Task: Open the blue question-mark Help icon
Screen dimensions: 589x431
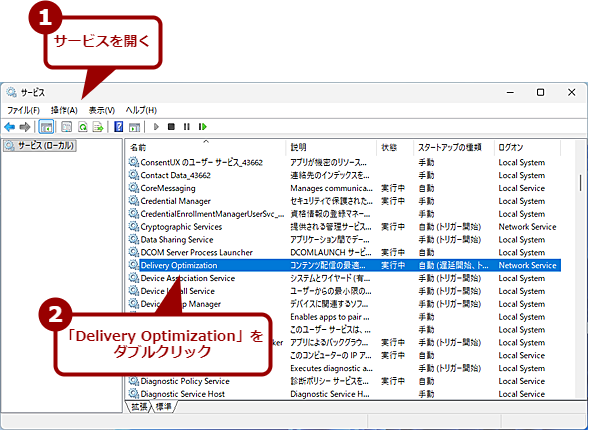Action: pyautogui.click(x=118, y=127)
